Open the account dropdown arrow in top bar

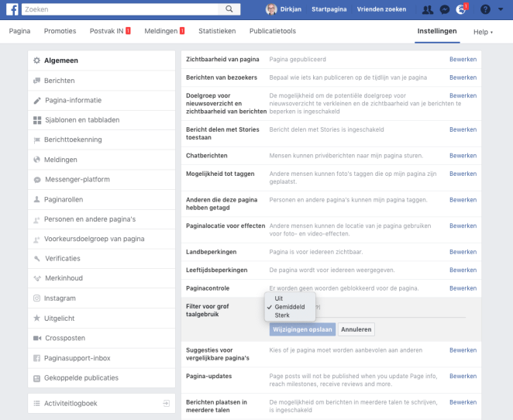point(501,9)
